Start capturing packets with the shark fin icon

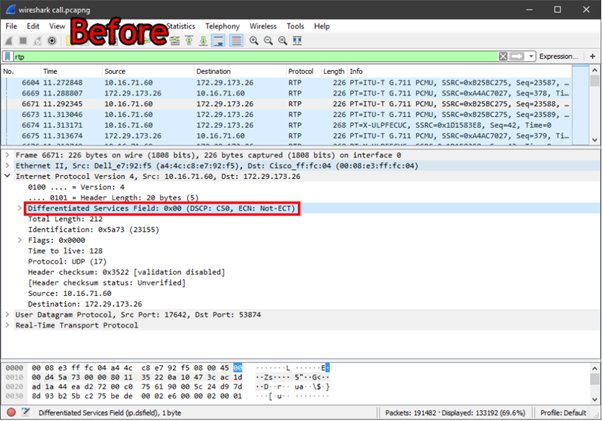point(9,41)
